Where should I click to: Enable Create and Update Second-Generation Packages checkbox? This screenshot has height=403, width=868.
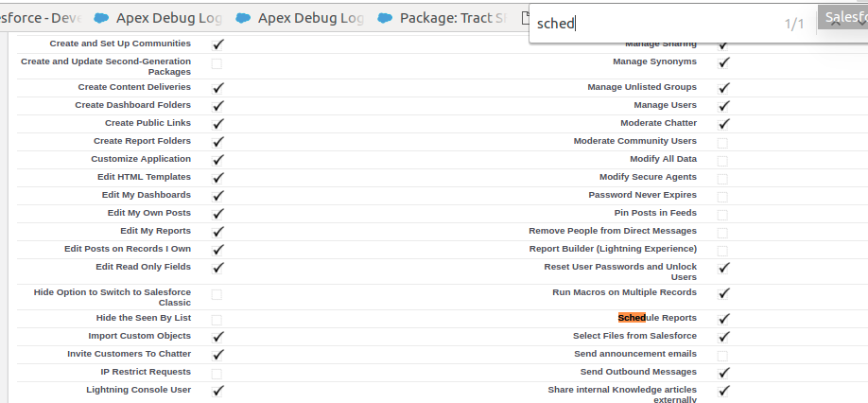click(x=217, y=64)
